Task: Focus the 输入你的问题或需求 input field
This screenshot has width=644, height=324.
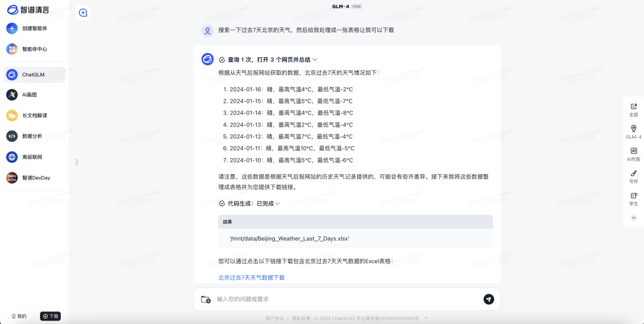Action: coord(347,300)
